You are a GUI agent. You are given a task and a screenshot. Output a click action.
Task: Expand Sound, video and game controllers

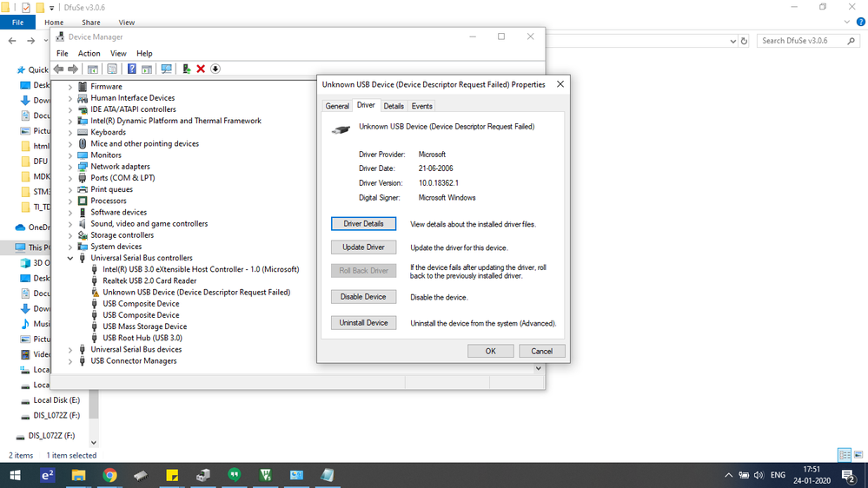pos(70,224)
